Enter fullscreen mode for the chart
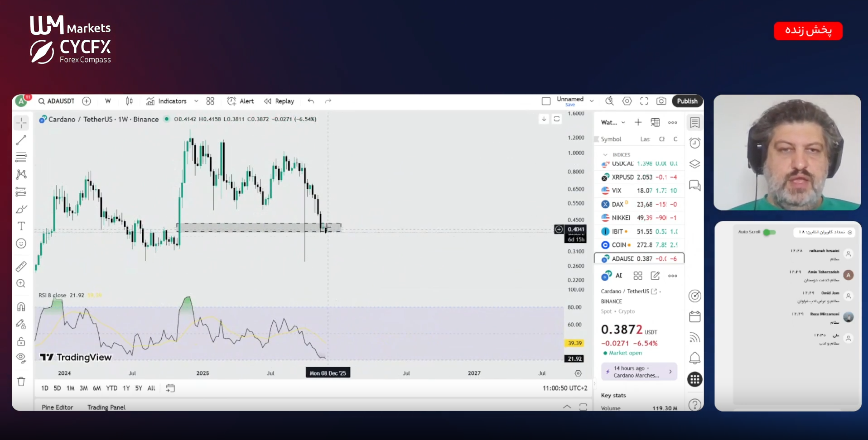Viewport: 868px width, 440px height. tap(644, 101)
